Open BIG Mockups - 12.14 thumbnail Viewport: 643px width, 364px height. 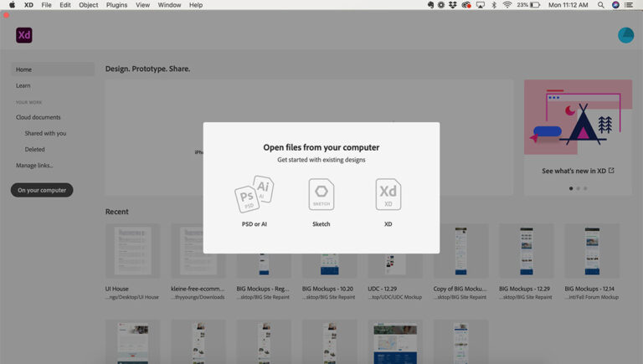click(592, 251)
